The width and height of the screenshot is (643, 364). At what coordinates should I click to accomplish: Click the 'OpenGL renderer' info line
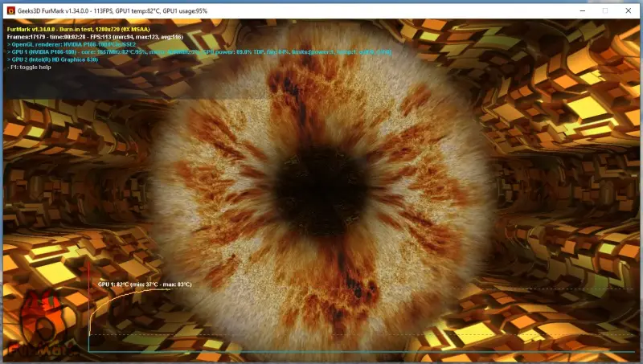coord(72,44)
